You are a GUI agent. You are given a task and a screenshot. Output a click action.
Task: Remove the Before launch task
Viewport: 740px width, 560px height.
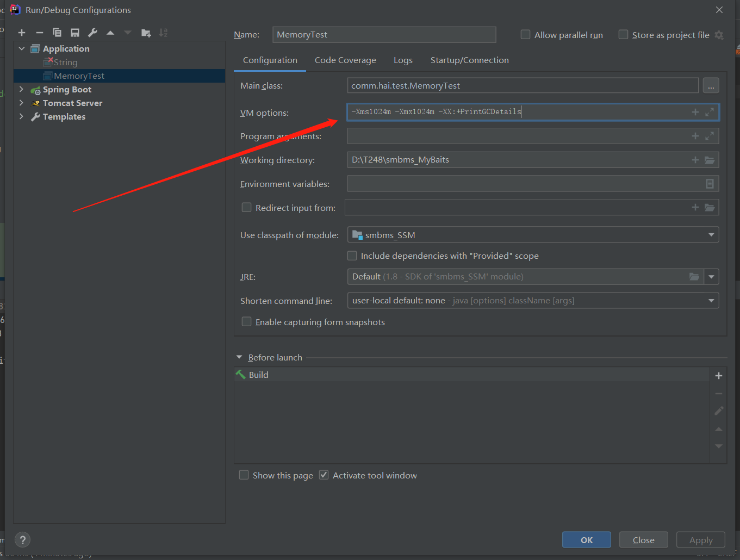[719, 394]
